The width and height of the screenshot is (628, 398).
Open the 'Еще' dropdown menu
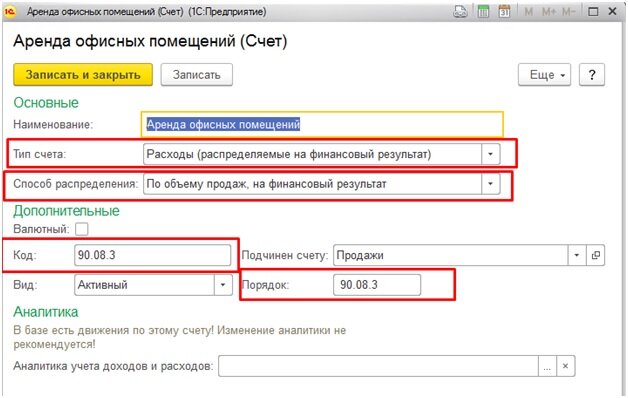click(545, 74)
